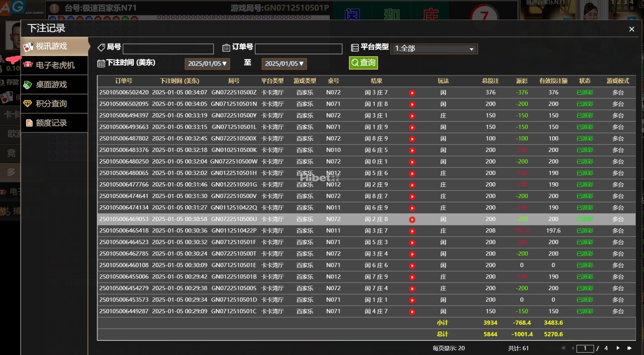Viewport: 644px width, 355px height.
Task: Play result video for order 250105006494397
Action: 412,116
